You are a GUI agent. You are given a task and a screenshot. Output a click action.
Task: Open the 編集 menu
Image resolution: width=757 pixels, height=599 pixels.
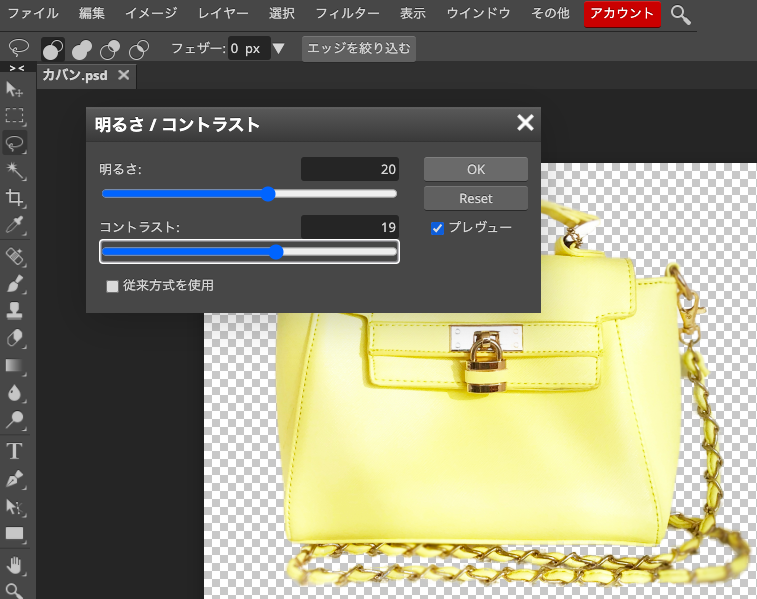[92, 14]
